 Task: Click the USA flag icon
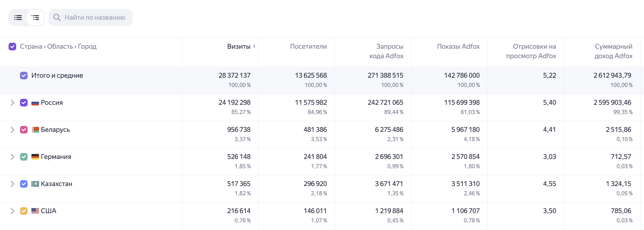coord(35,211)
